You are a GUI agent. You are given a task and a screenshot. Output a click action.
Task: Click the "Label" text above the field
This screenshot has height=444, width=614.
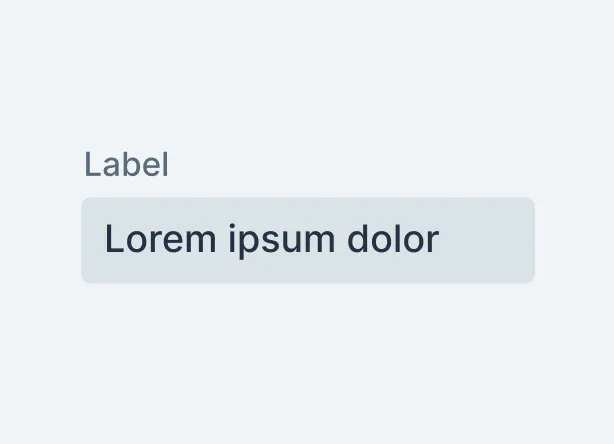click(x=126, y=165)
